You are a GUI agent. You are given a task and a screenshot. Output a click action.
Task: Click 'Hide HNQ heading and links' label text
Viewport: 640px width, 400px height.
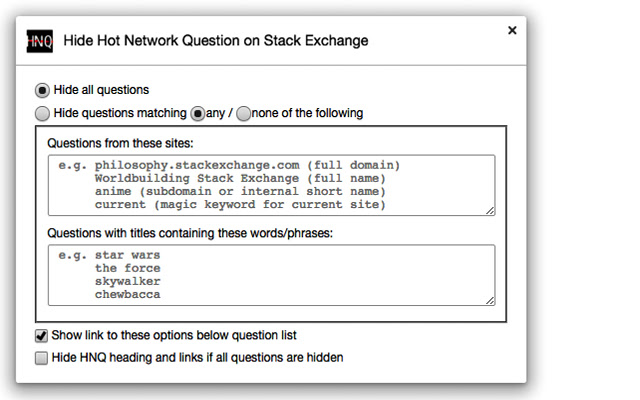(x=197, y=358)
